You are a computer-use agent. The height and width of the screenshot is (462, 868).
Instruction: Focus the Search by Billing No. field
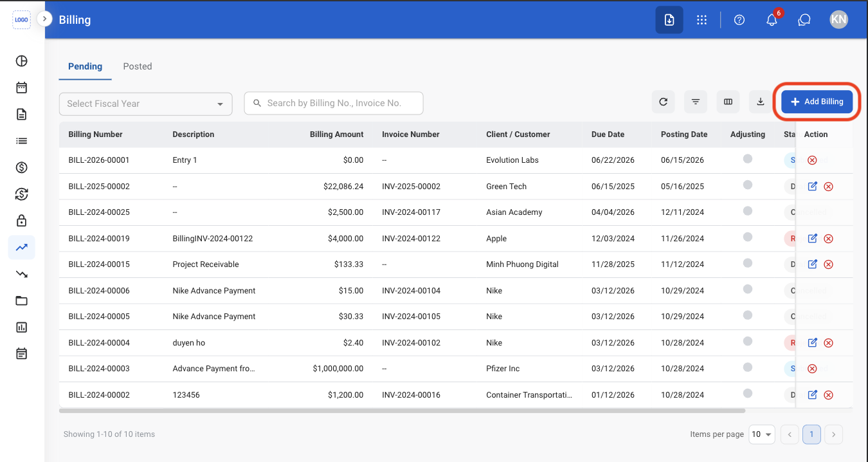tap(334, 103)
